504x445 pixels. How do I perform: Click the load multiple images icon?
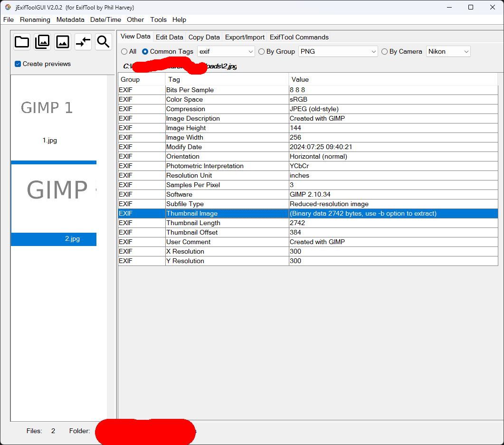42,42
